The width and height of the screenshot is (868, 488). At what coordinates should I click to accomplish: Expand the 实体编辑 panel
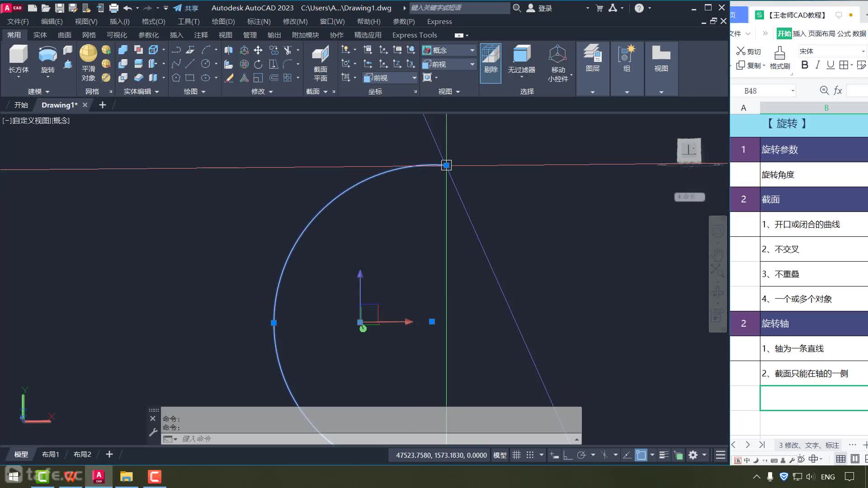tap(142, 91)
